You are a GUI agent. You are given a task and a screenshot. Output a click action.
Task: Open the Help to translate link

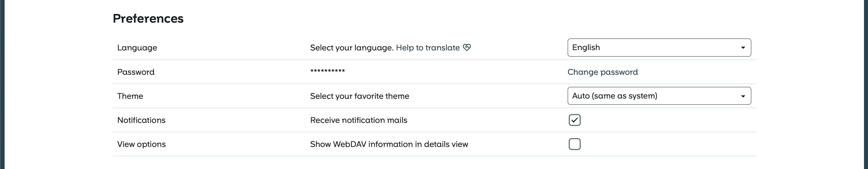click(428, 48)
